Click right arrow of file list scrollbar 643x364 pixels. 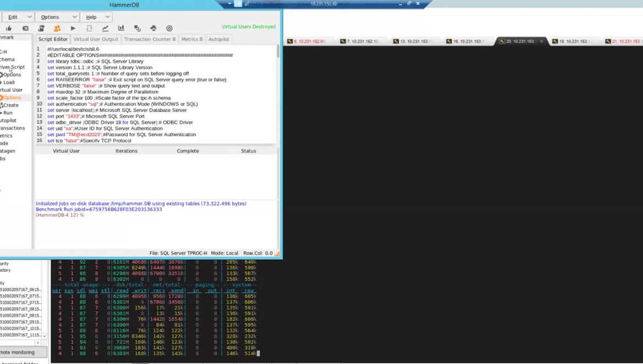click(x=38, y=343)
